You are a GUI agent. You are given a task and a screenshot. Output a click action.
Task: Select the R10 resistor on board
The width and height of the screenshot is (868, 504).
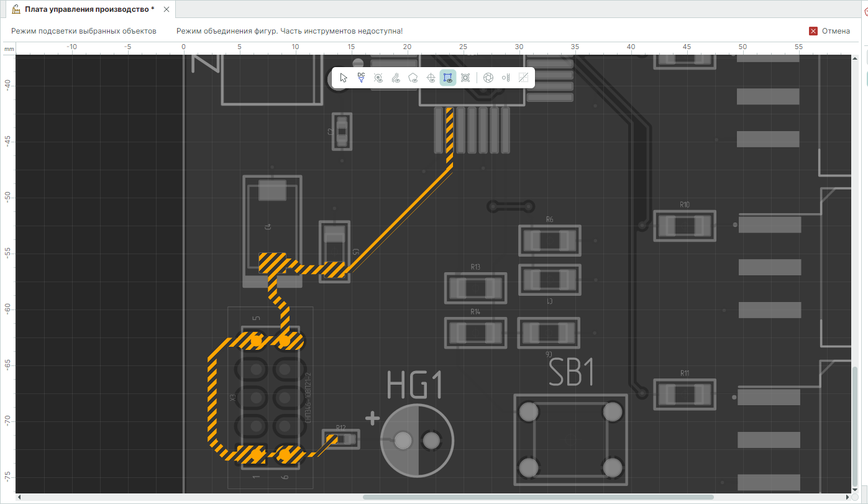[684, 225]
